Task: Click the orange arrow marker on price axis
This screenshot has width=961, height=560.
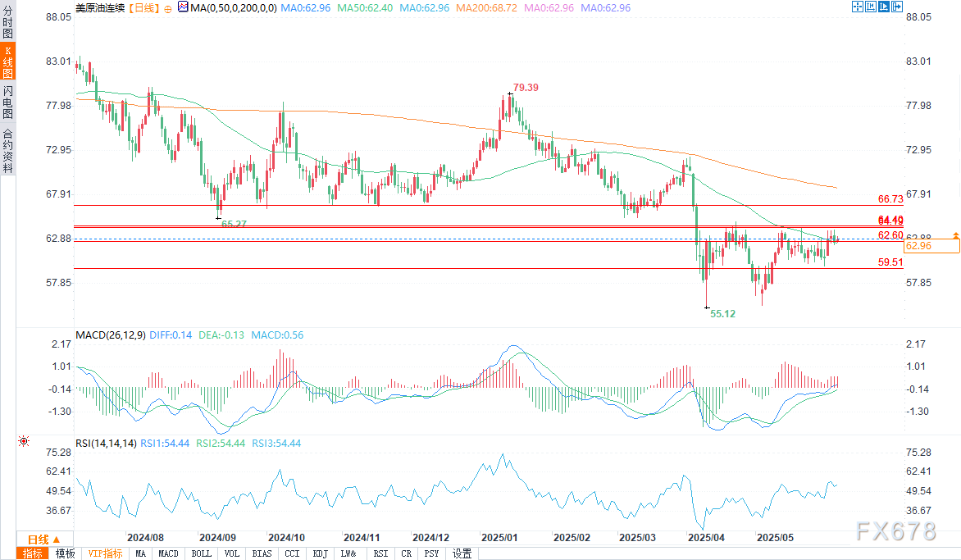Action: pos(956,235)
